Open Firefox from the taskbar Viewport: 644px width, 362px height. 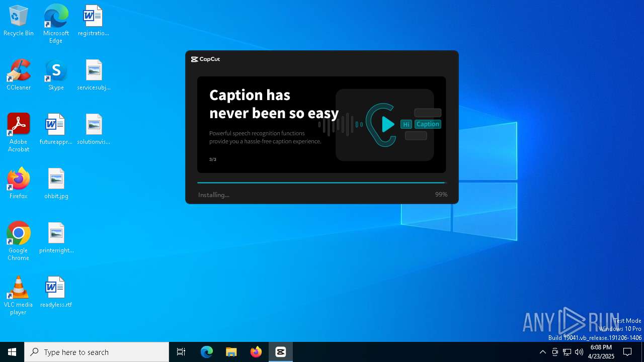click(256, 352)
